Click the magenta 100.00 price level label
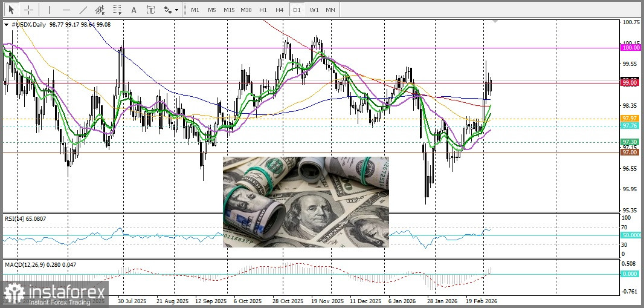 631,47
